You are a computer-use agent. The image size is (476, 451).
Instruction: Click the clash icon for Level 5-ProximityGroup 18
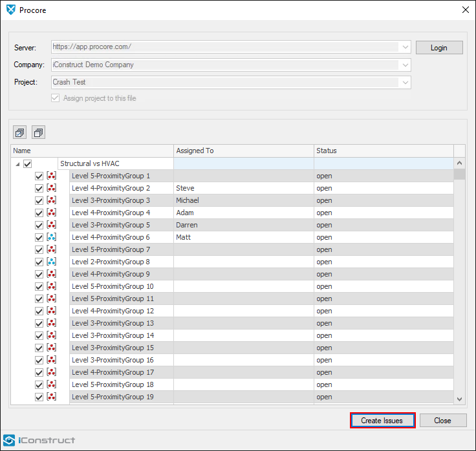tap(52, 384)
